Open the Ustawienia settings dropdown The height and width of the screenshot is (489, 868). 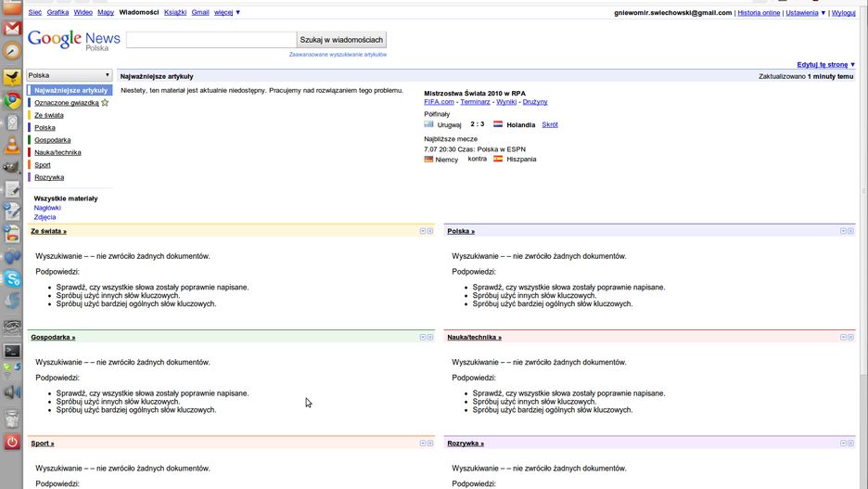(805, 13)
